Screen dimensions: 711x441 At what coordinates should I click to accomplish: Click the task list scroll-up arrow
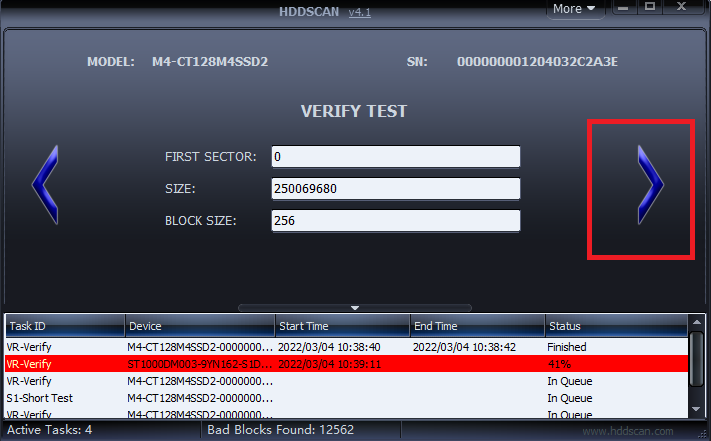(x=696, y=322)
